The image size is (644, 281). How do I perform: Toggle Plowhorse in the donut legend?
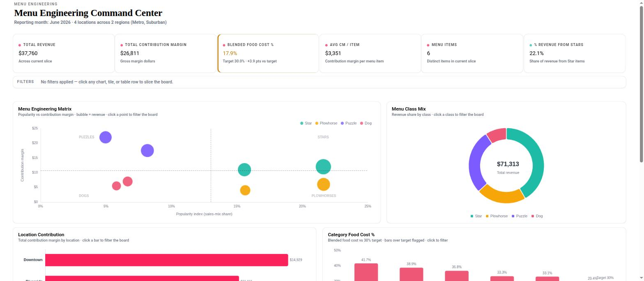[x=497, y=216]
